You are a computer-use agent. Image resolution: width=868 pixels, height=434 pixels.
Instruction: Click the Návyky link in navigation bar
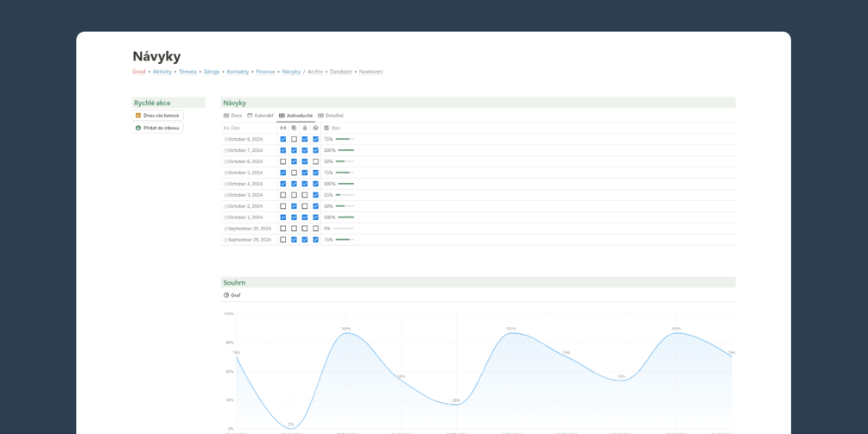point(291,72)
